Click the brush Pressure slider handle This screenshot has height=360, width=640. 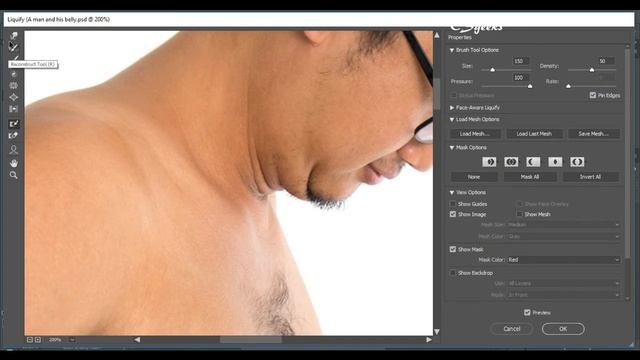click(x=530, y=86)
